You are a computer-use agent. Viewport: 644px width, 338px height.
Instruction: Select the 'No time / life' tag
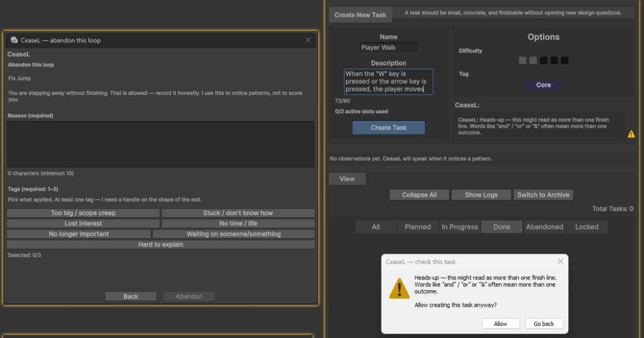click(238, 224)
